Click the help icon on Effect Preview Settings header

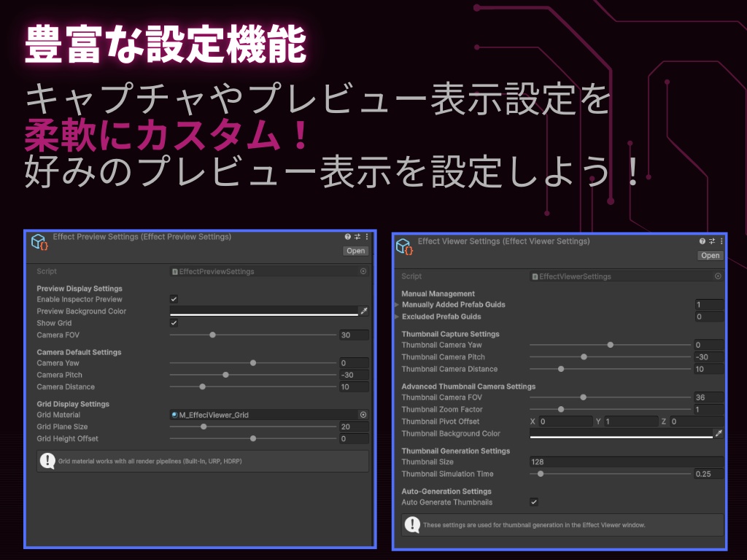coord(347,236)
